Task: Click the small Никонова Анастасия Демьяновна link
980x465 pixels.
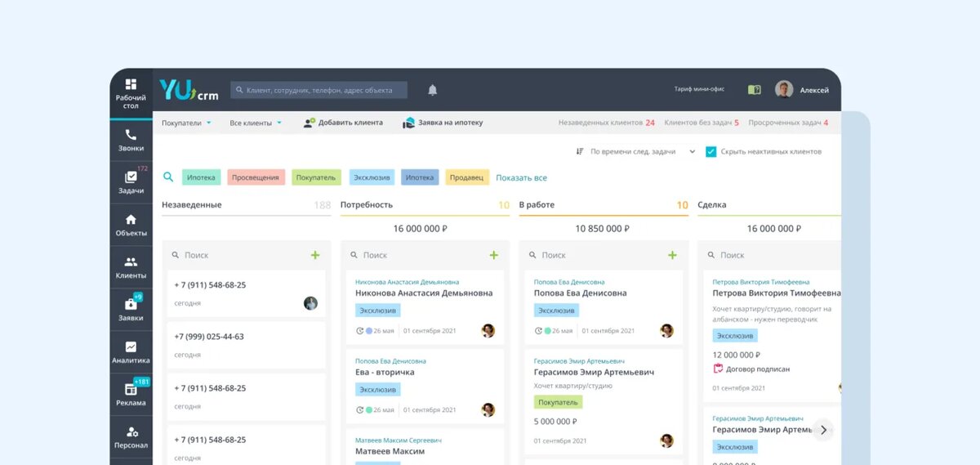Action: click(x=407, y=282)
